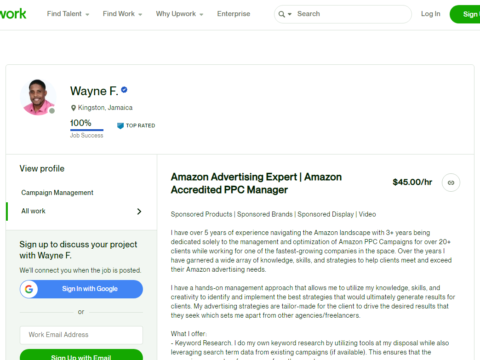Open the Find Talent dropdown
480x360 pixels.
click(68, 14)
